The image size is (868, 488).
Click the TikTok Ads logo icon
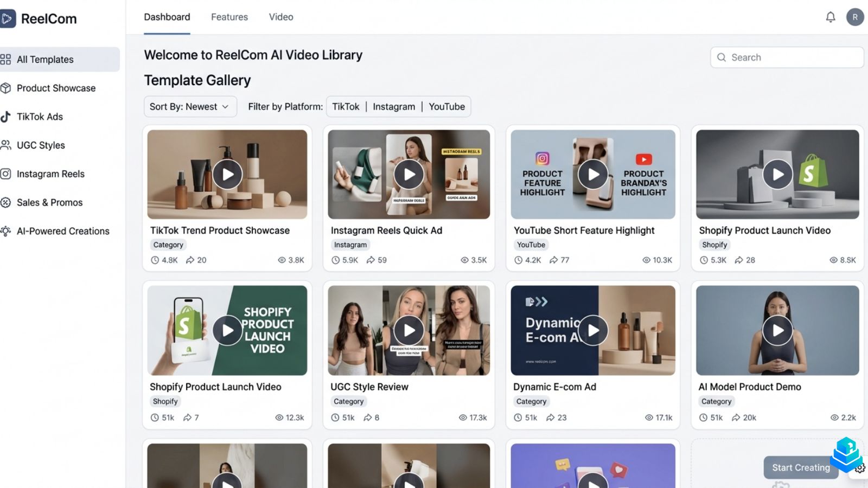pos(5,117)
